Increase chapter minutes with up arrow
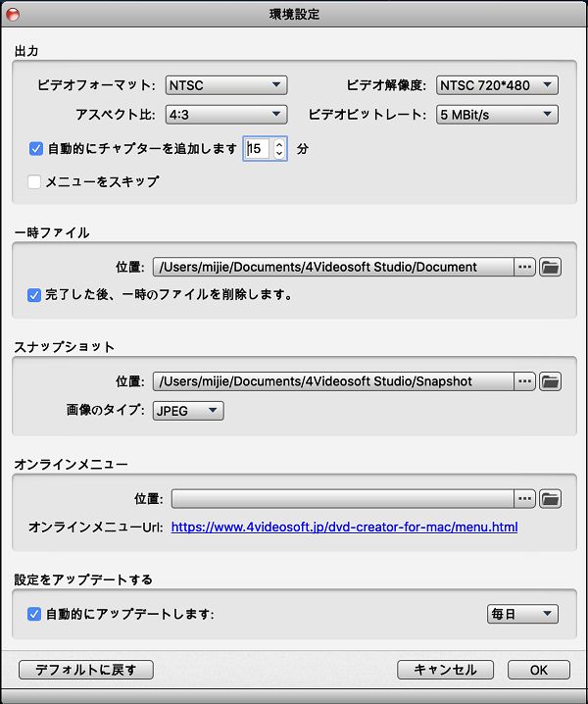The width and height of the screenshot is (588, 704). click(x=279, y=144)
